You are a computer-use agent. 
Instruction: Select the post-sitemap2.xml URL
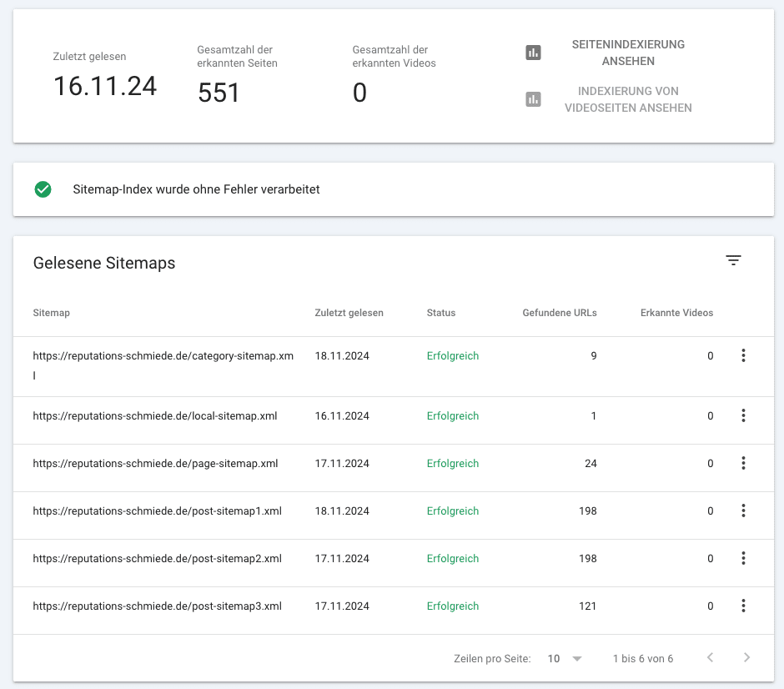pyautogui.click(x=158, y=559)
